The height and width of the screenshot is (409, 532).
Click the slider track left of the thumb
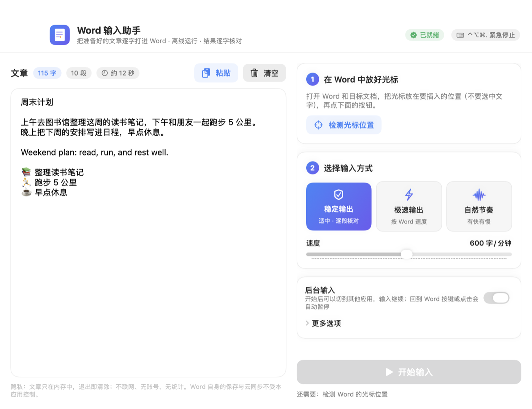click(353, 254)
